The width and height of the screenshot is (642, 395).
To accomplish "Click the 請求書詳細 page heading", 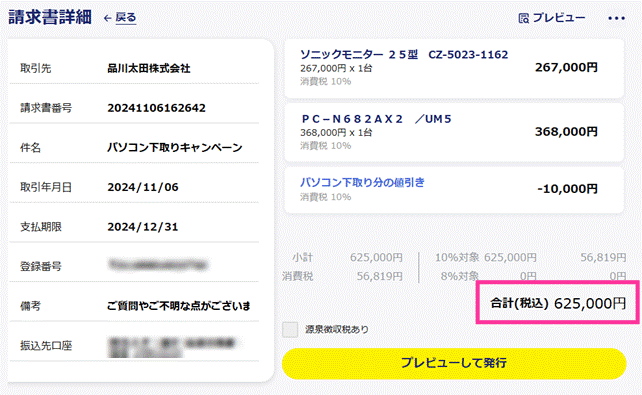I will point(50,18).
